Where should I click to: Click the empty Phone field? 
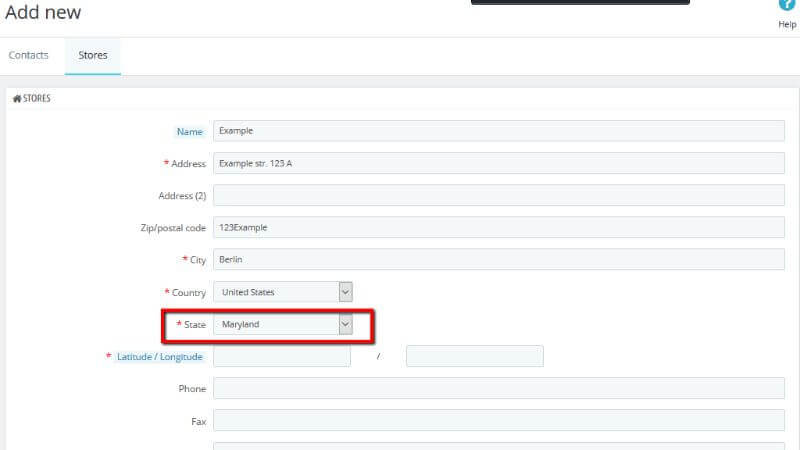(498, 389)
